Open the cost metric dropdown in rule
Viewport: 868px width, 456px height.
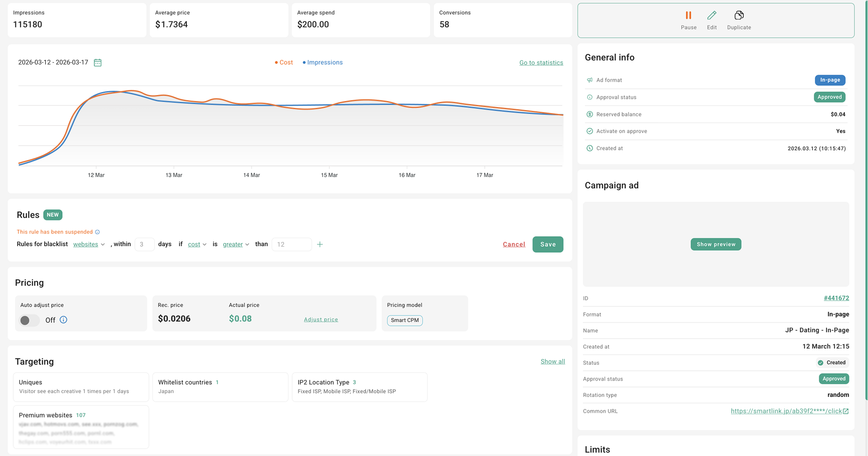coord(197,244)
